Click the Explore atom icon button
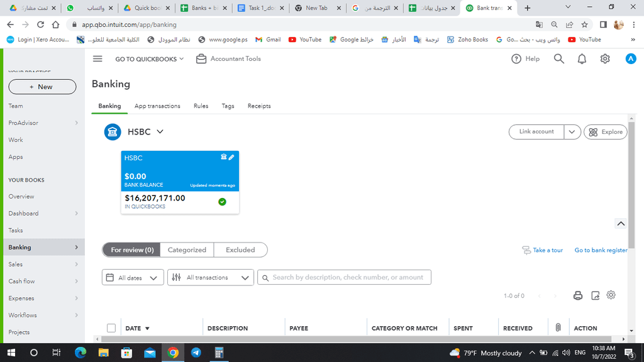644x362 pixels. point(606,132)
